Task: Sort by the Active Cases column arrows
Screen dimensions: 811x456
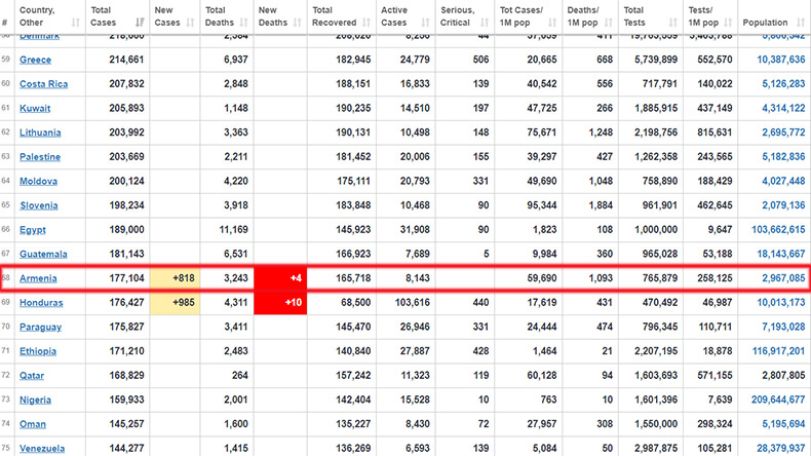Action: [x=425, y=23]
